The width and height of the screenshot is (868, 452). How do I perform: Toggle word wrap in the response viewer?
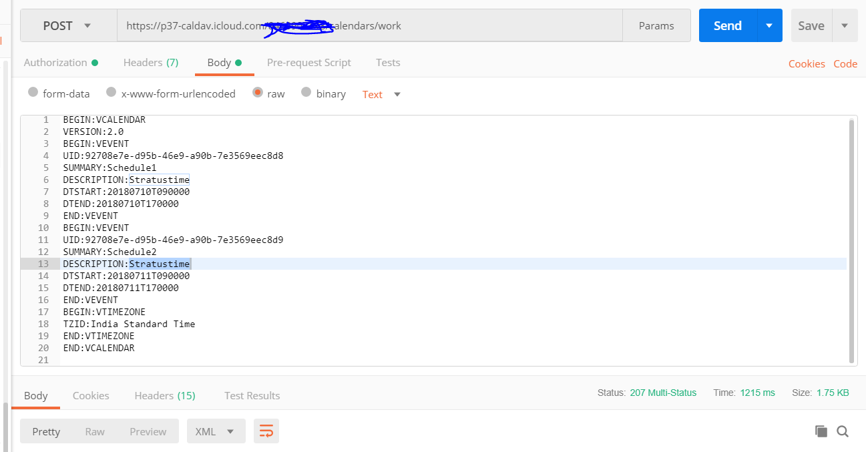coord(266,431)
